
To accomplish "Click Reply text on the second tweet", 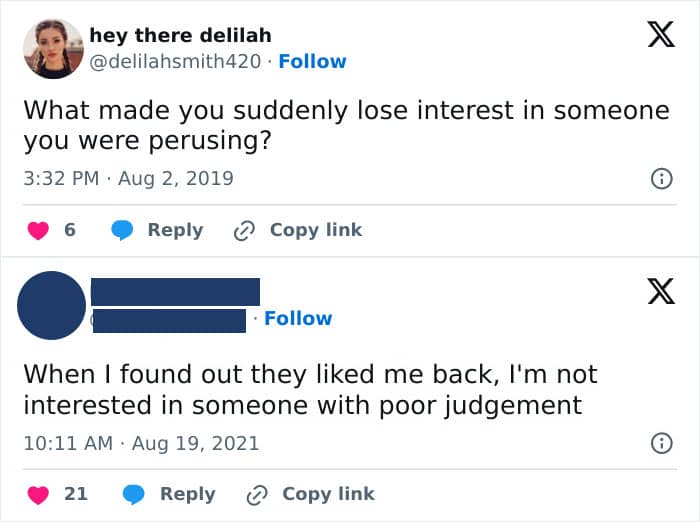I will click(x=188, y=494).
